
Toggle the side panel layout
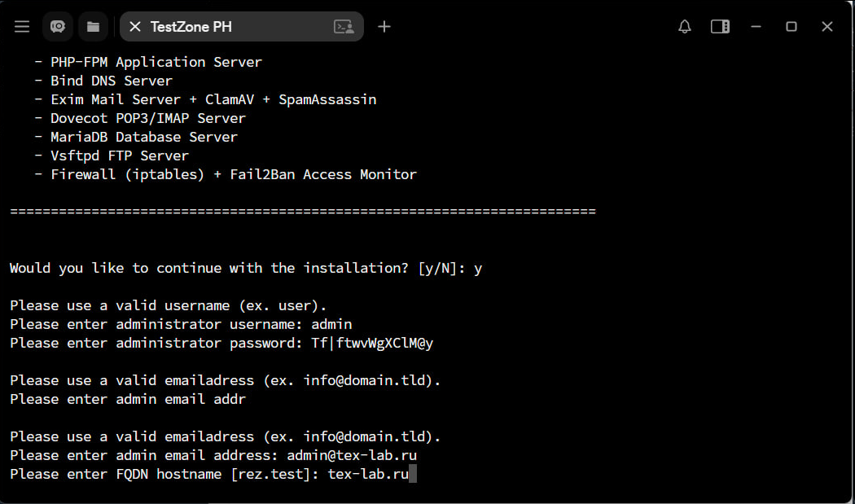pyautogui.click(x=720, y=27)
